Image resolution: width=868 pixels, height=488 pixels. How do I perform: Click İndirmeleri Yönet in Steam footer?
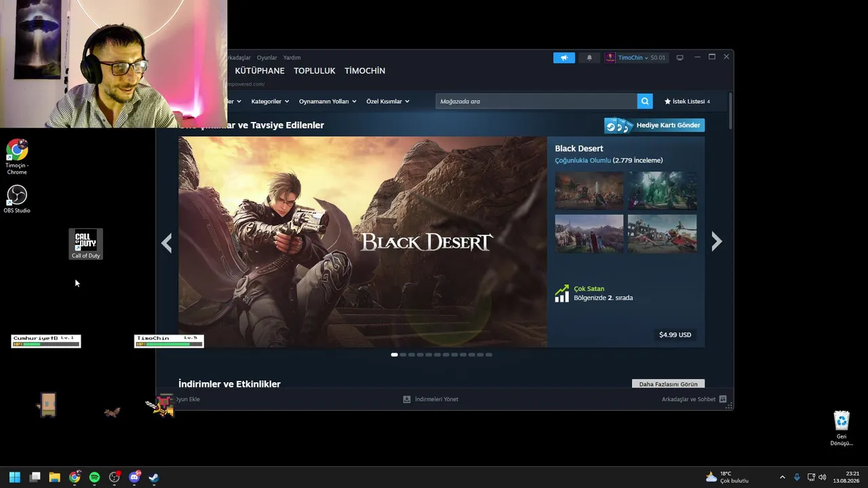(x=431, y=399)
